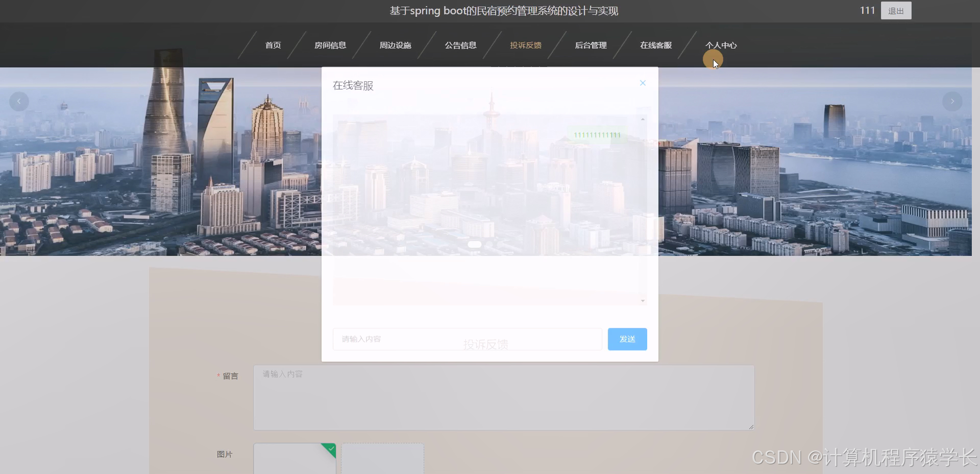Click the chat scroll-up arrow
The image size is (980, 474).
tap(642, 118)
